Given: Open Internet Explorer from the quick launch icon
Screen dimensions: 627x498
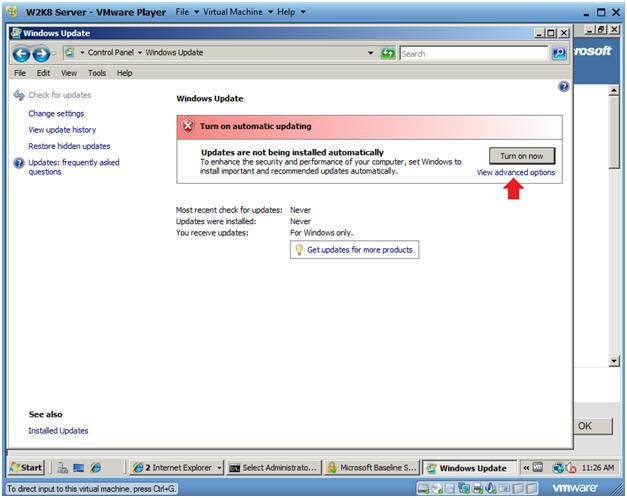Looking at the screenshot, I should pos(95,467).
